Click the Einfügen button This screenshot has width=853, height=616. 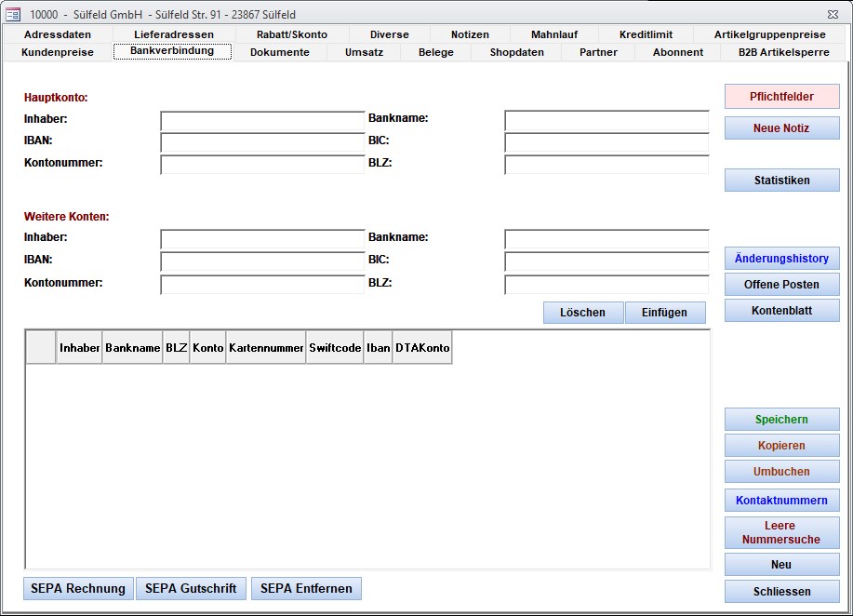click(x=664, y=313)
